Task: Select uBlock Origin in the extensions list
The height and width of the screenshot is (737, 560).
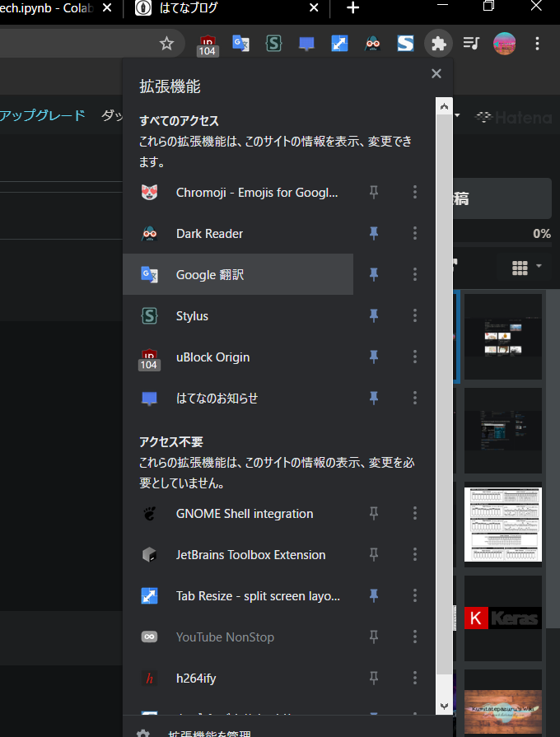Action: coord(238,357)
